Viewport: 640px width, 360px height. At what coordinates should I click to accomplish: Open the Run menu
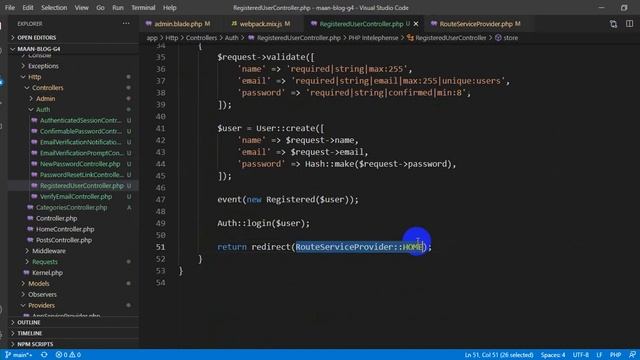click(118, 7)
